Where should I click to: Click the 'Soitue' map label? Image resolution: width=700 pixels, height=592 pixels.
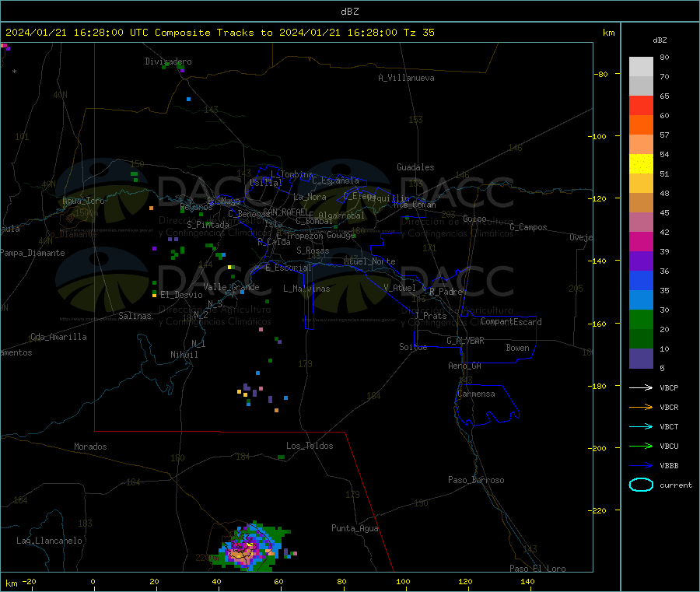[x=413, y=347]
